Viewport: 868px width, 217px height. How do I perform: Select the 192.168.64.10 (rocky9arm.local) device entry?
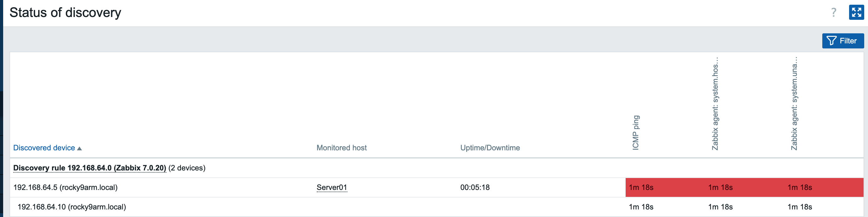pyautogui.click(x=72, y=207)
